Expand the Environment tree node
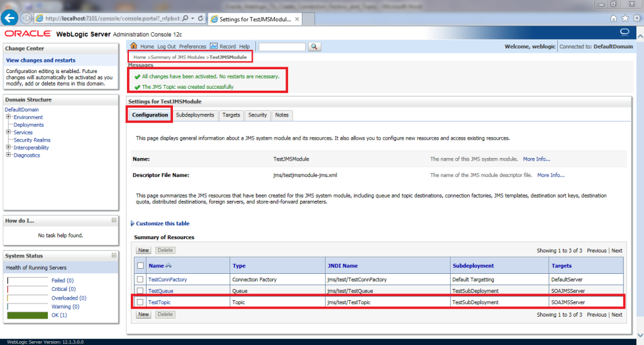The width and height of the screenshot is (644, 345). pyautogui.click(x=8, y=117)
